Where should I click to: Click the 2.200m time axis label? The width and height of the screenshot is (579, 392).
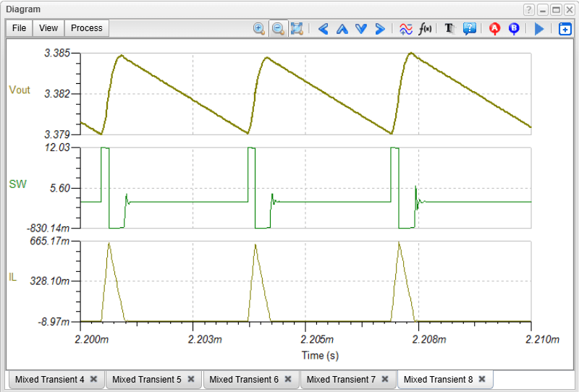click(92, 339)
